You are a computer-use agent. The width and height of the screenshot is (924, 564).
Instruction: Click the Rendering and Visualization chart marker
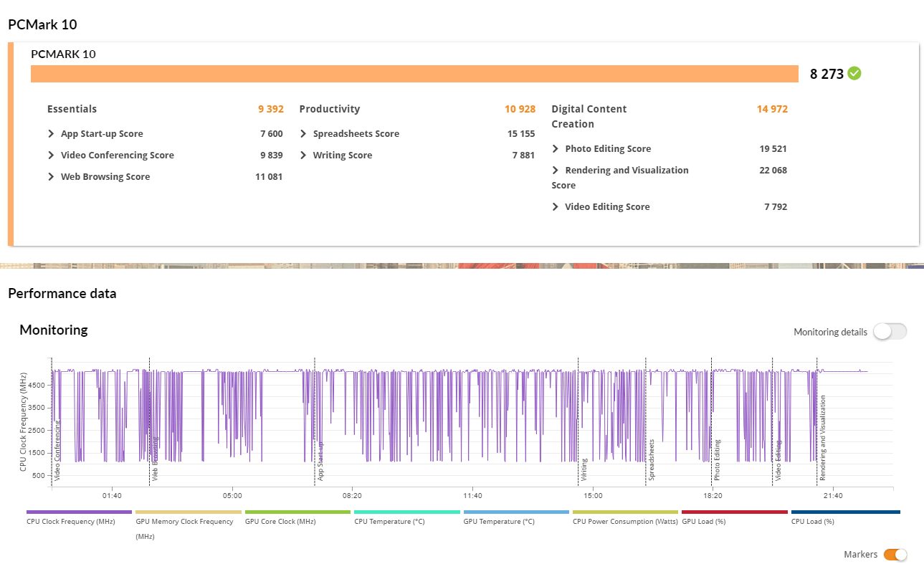822,437
